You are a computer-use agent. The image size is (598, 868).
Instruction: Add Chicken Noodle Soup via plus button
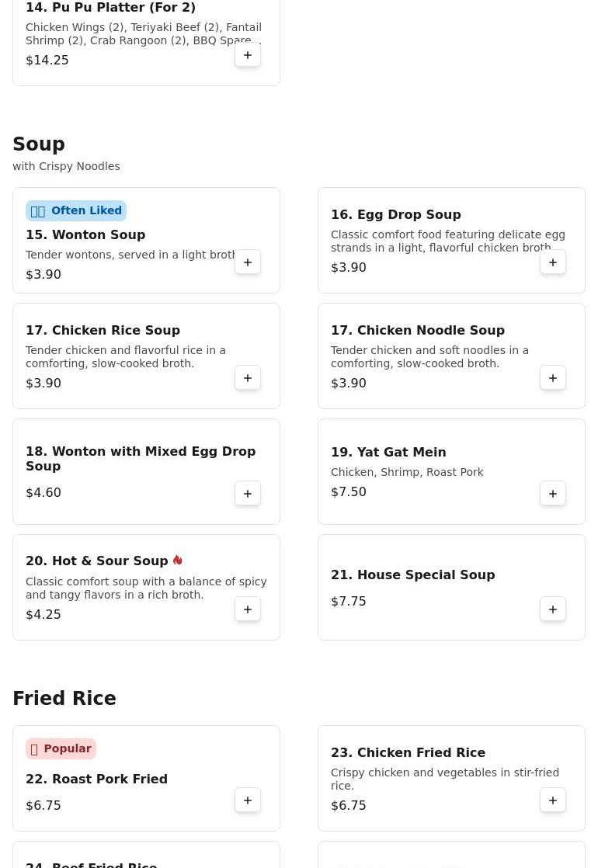tap(553, 378)
